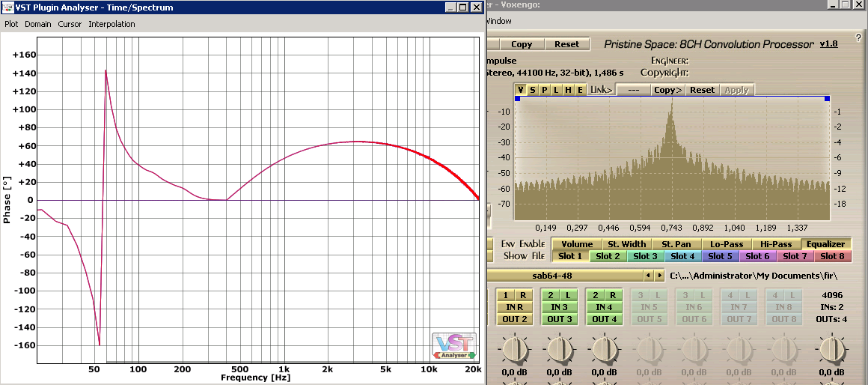Load previous impulse file with left arrow
Screen dimensions: 868x385
pos(648,276)
